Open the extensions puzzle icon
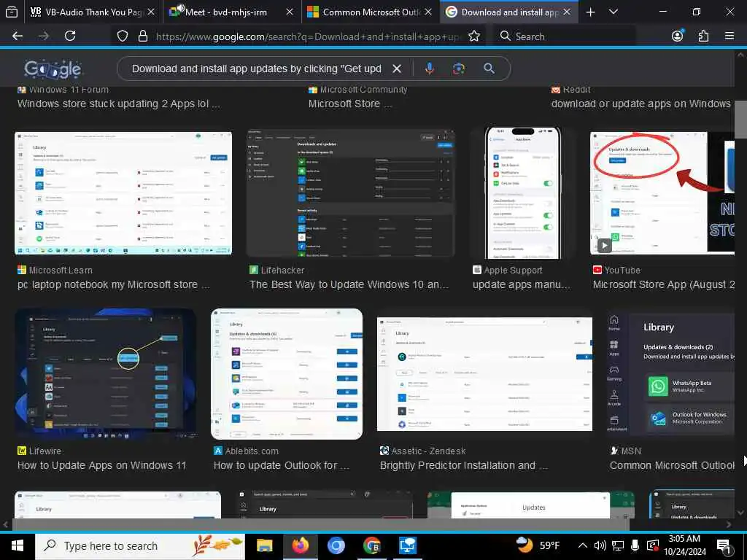This screenshot has width=747, height=560. [x=703, y=36]
